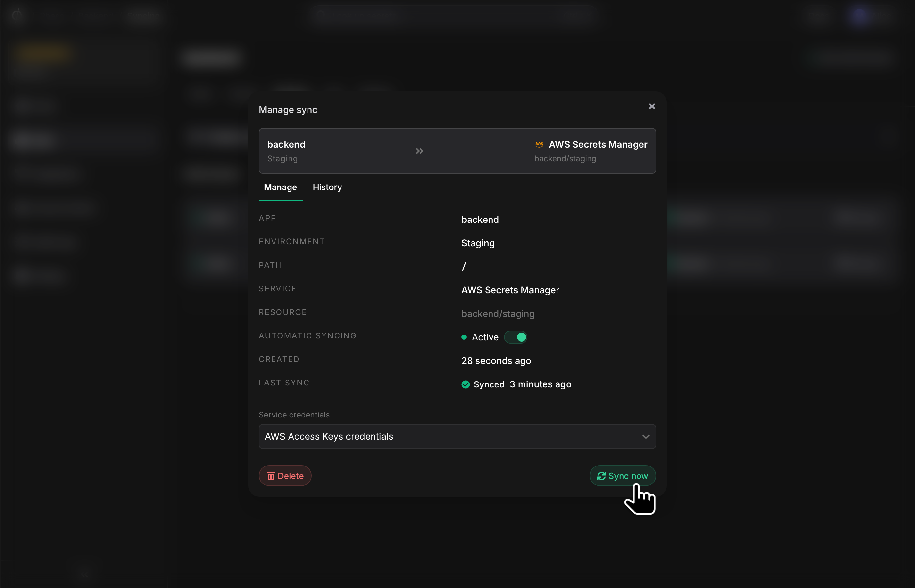Toggle the Automatic syncing Active switch
The image size is (915, 588).
click(x=516, y=337)
